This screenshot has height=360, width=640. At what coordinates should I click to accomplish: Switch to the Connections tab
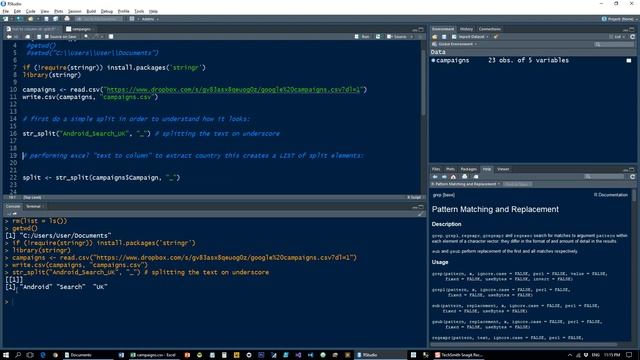pos(490,29)
